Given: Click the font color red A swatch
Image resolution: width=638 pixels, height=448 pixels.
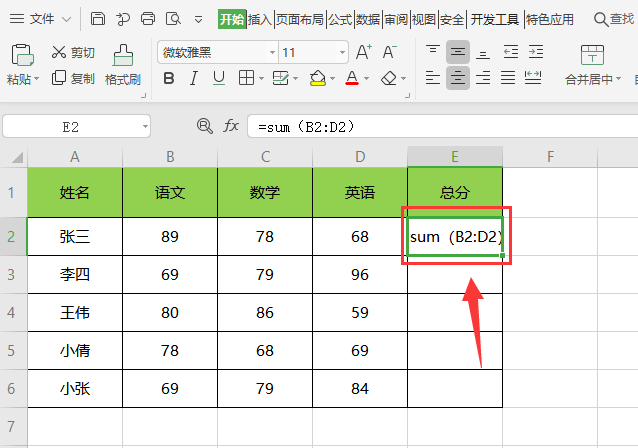Looking at the screenshot, I should [351, 78].
